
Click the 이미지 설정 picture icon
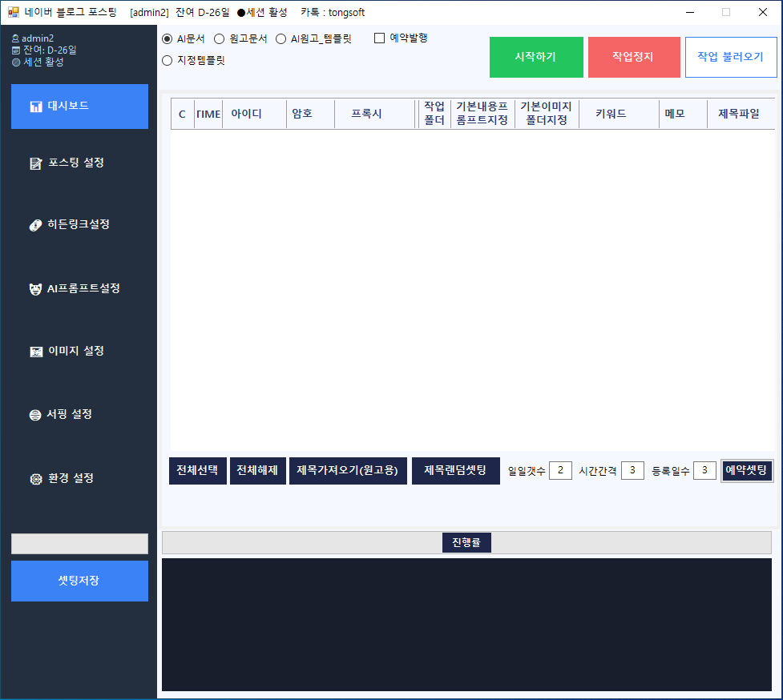click(35, 352)
